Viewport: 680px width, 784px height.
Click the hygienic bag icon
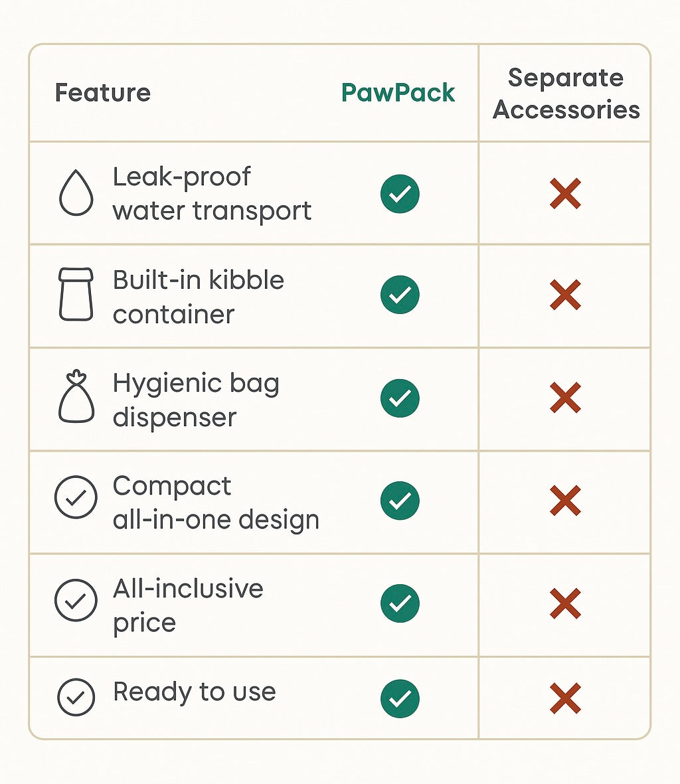76,396
